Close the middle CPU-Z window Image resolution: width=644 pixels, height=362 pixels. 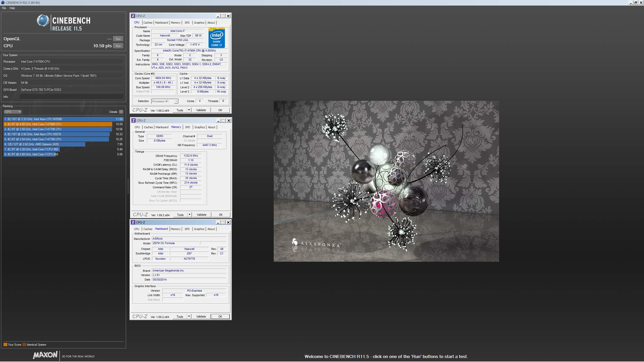[x=229, y=120]
